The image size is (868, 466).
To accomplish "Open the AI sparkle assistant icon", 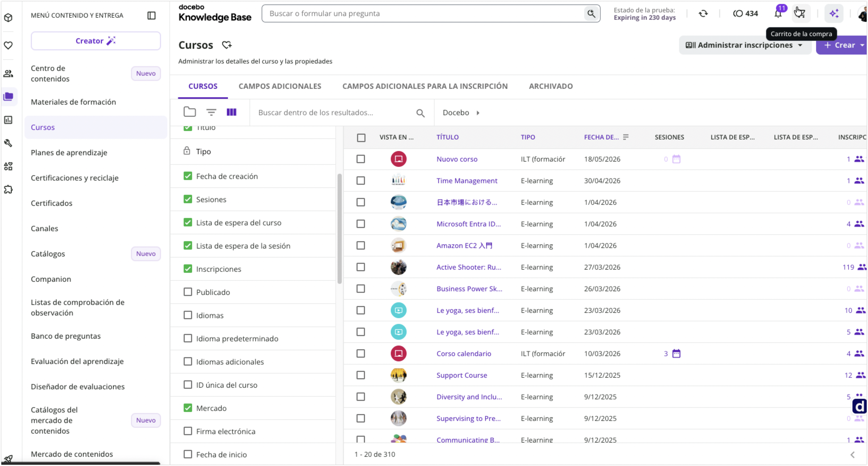I will tap(834, 13).
